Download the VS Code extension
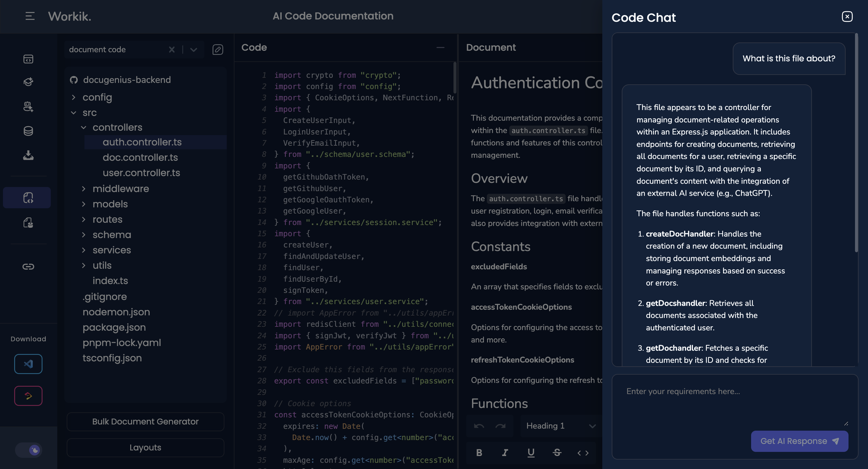 click(x=28, y=364)
